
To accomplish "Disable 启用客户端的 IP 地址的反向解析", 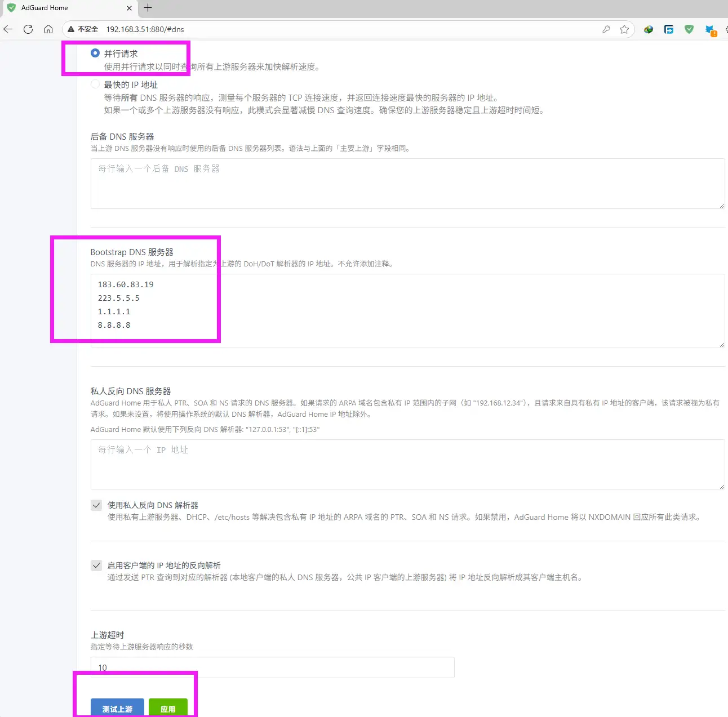I will click(x=96, y=565).
